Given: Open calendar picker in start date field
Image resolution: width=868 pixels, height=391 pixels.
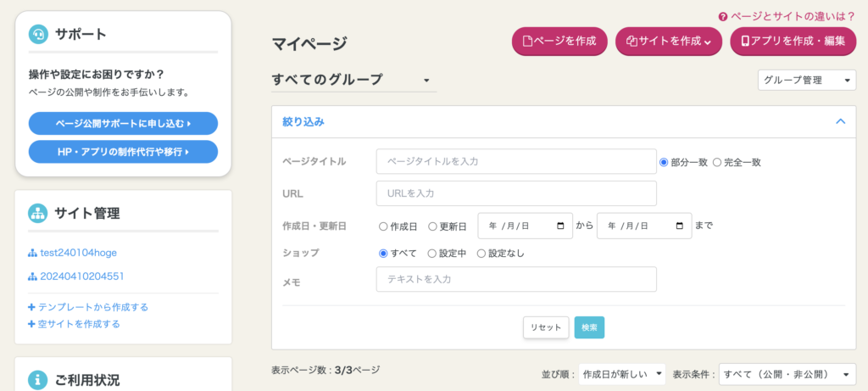Looking at the screenshot, I should (x=560, y=226).
